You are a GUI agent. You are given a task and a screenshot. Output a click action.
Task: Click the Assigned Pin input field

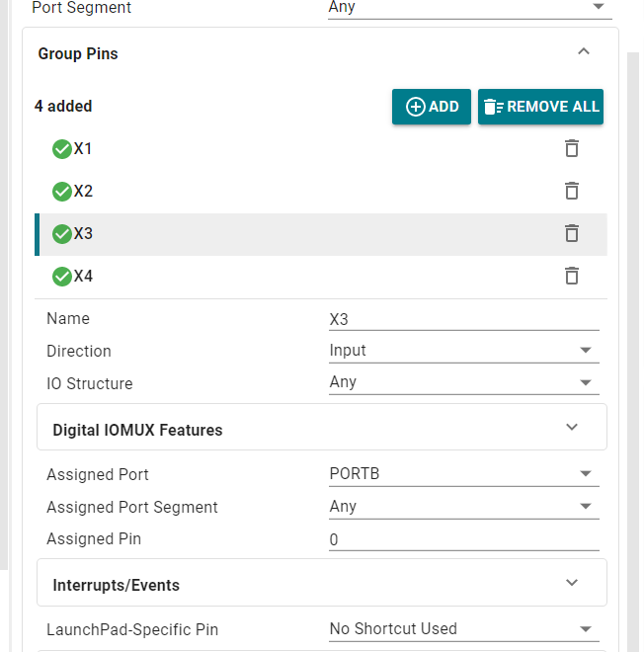point(463,539)
